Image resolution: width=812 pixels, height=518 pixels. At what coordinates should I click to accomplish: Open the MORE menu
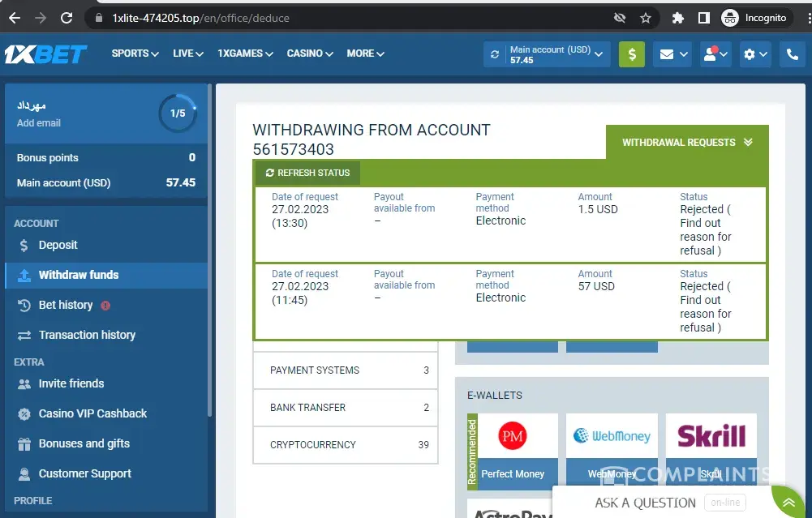pos(365,54)
